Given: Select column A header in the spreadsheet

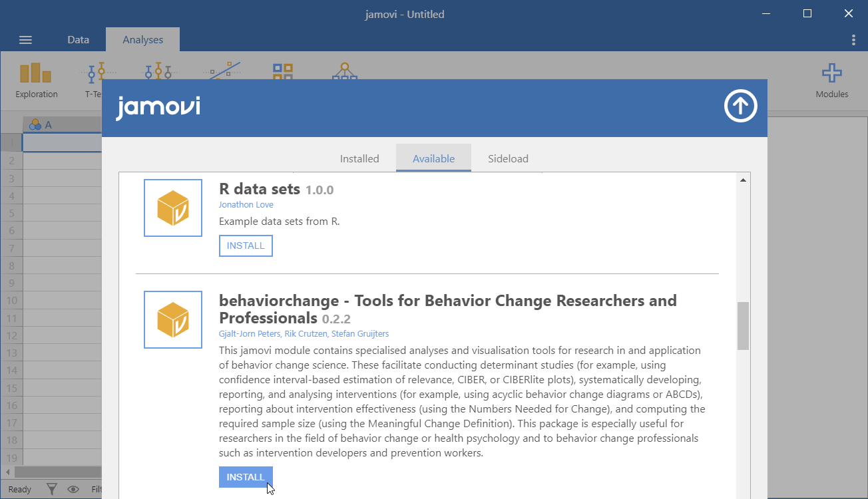Looking at the screenshot, I should pos(62,124).
